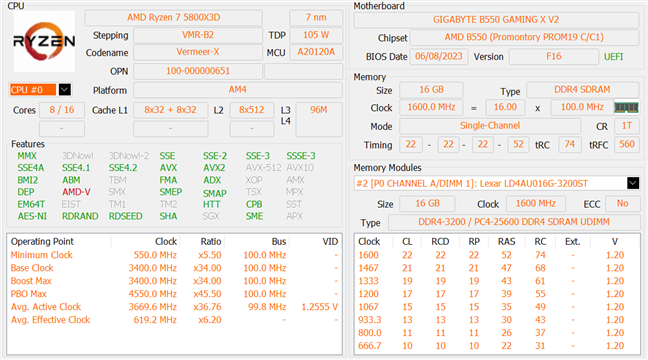This screenshot has width=648, height=360.
Task: Click the 7 nm process field
Action: 316,18
